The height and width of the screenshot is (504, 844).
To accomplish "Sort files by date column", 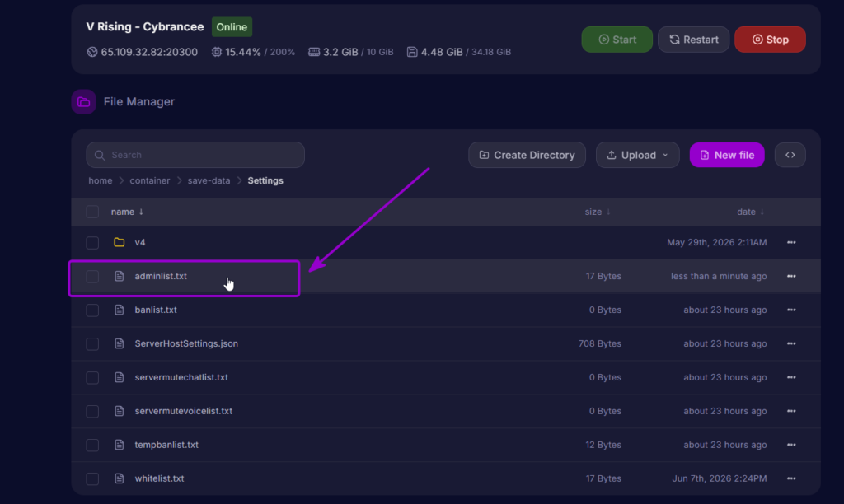I will click(x=750, y=212).
